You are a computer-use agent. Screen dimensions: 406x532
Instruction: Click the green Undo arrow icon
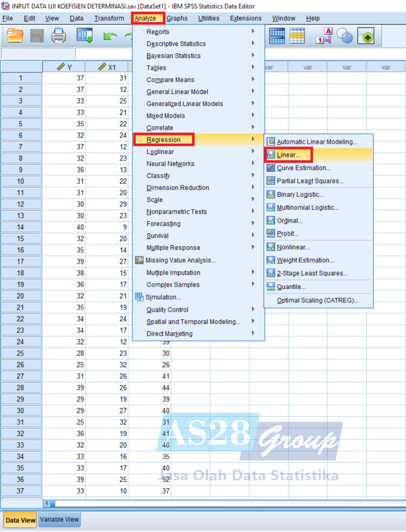[x=110, y=36]
